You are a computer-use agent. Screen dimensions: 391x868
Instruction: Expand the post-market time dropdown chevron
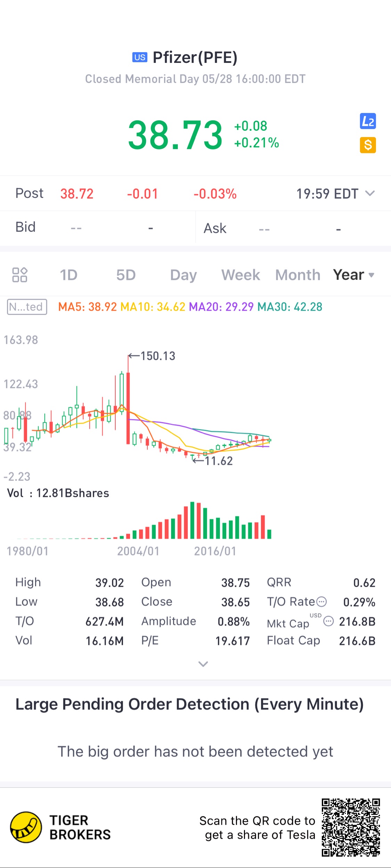[370, 193]
